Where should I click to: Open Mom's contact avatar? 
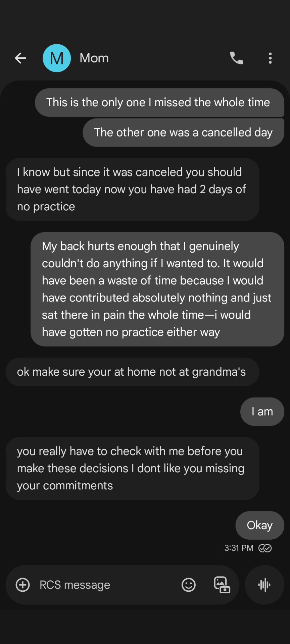point(57,58)
